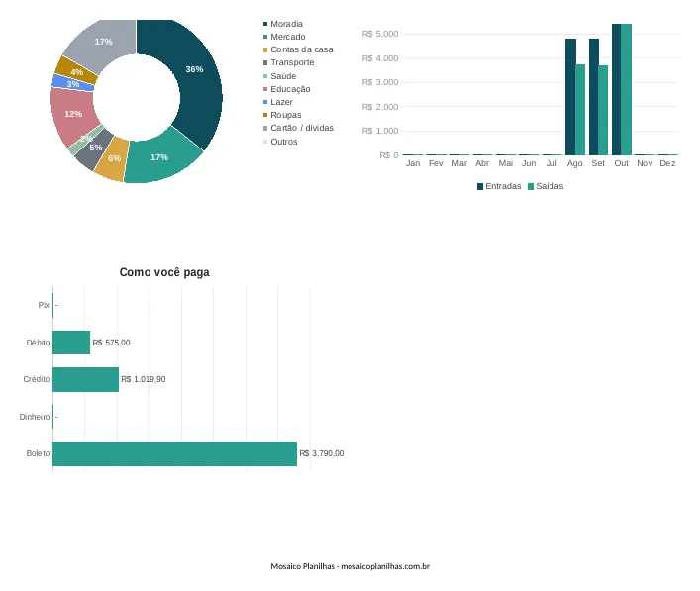This screenshot has width=700, height=591.
Task: Open the mosaicoplanilhas.com.br footer link
Action: (x=385, y=566)
